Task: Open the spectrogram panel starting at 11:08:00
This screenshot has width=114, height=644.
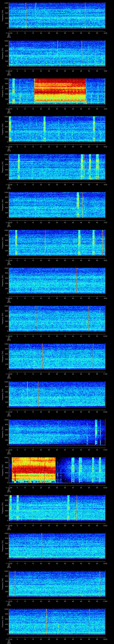Action: [x=57, y=280]
